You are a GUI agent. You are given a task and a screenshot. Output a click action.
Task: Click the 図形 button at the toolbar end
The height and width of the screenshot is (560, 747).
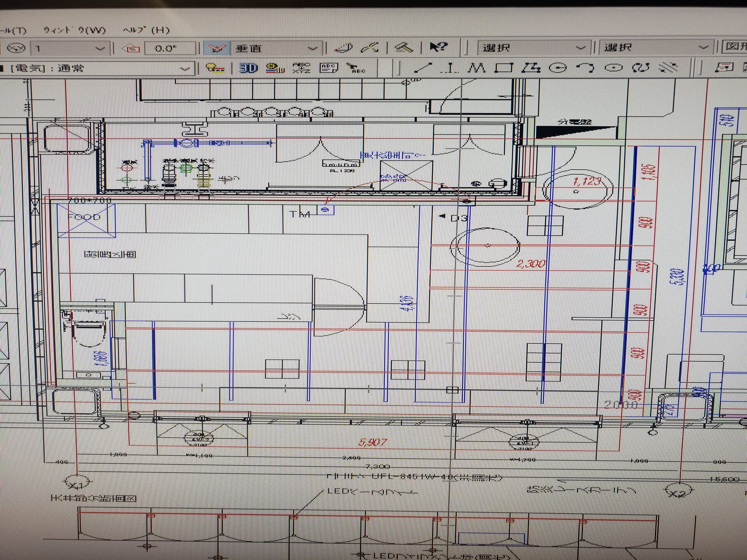[735, 47]
